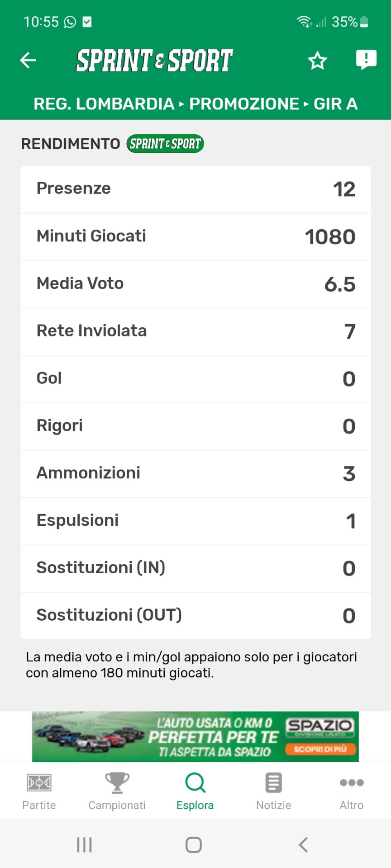Screen dimensions: 391x868
Task: Select the Minuti Giocati row
Action: point(195,236)
